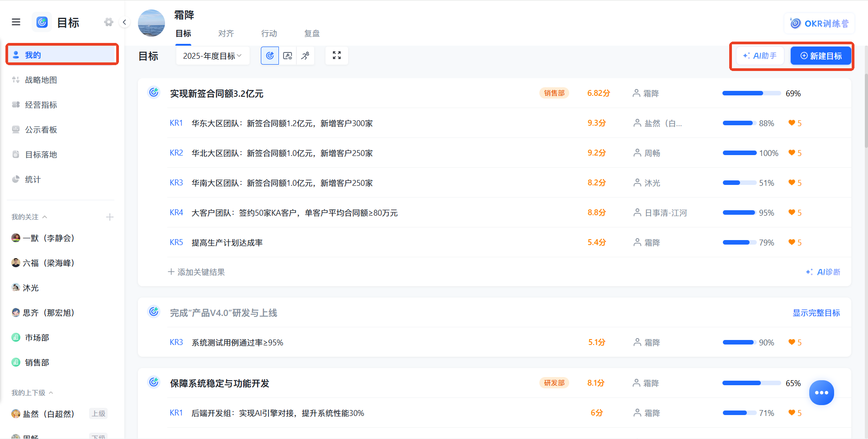Add a follow with the plus icon
Image resolution: width=868 pixels, height=439 pixels.
pos(109,217)
